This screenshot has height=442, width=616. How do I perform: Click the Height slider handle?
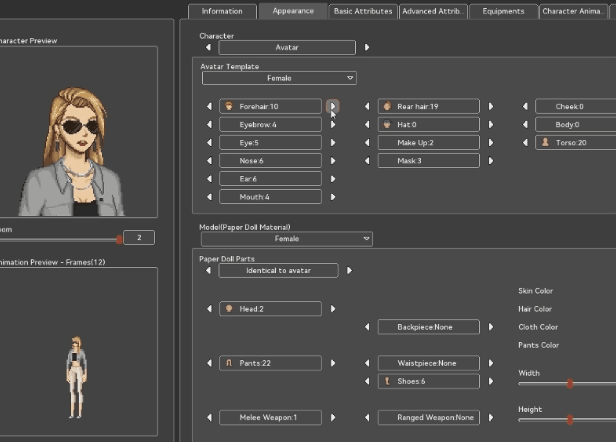pos(570,420)
